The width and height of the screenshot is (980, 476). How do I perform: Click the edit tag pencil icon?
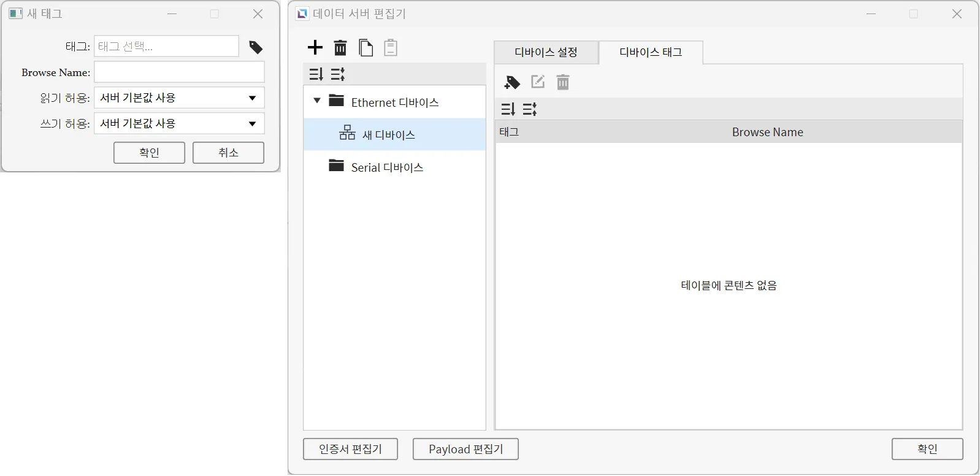point(538,82)
